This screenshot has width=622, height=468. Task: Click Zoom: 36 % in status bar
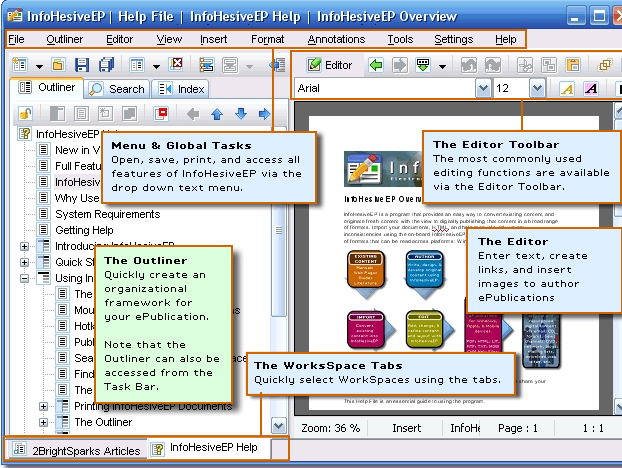click(x=330, y=428)
